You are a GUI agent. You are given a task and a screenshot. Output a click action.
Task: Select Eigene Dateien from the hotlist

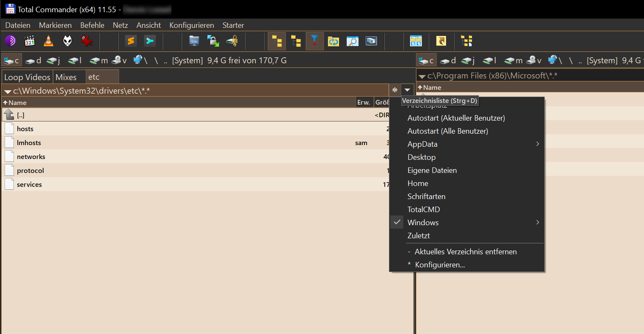[432, 170]
